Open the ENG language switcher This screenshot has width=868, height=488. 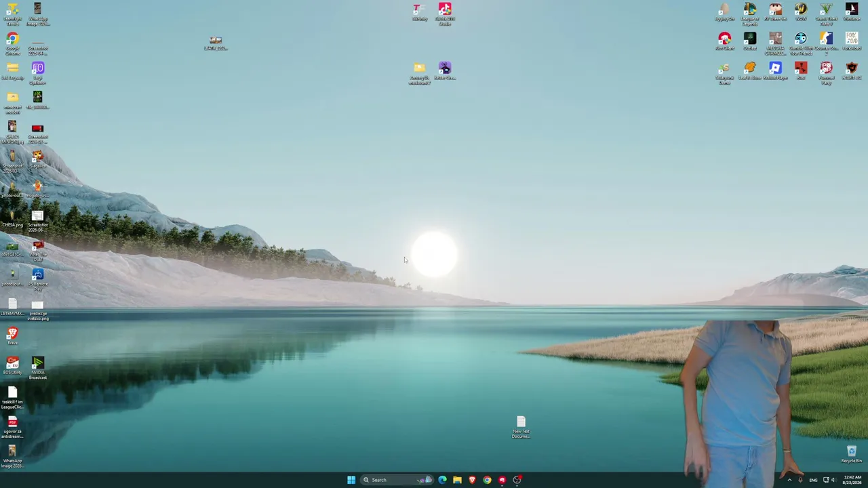coord(813,480)
